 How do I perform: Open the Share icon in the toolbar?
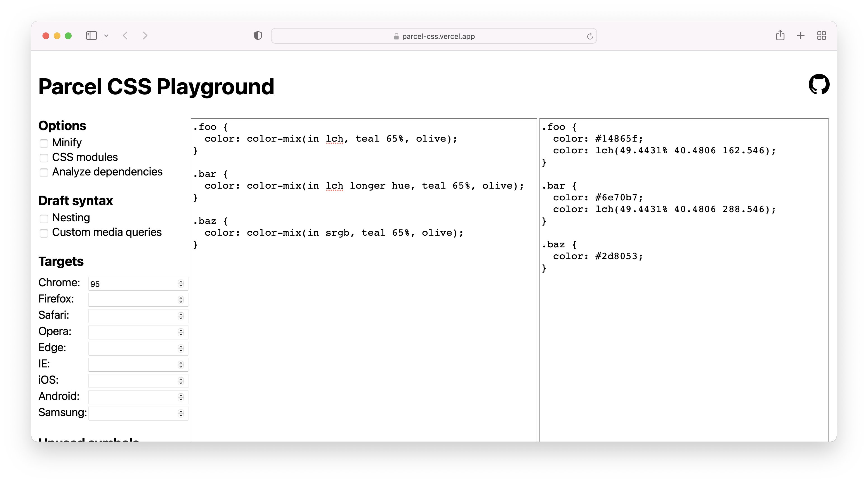780,36
